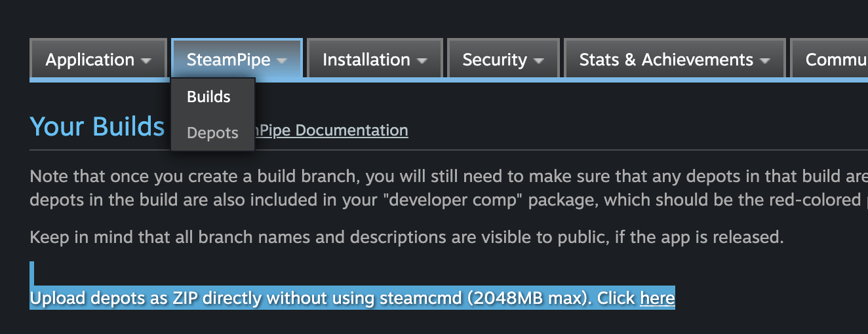Viewport: 868px width, 334px height.
Task: Choose Builds from the SteamPipe menu
Action: [x=208, y=97]
